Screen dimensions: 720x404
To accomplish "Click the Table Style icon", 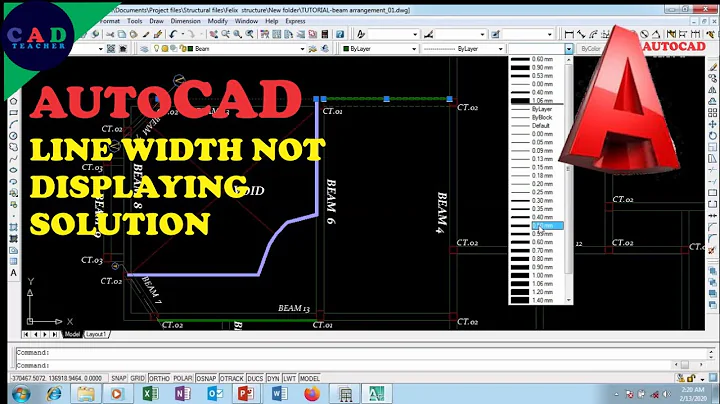I will (495, 34).
